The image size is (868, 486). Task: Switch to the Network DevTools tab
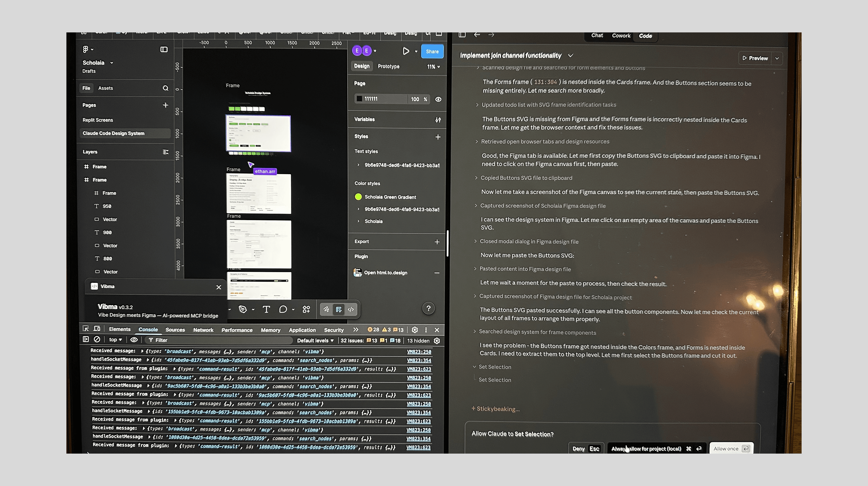203,330
